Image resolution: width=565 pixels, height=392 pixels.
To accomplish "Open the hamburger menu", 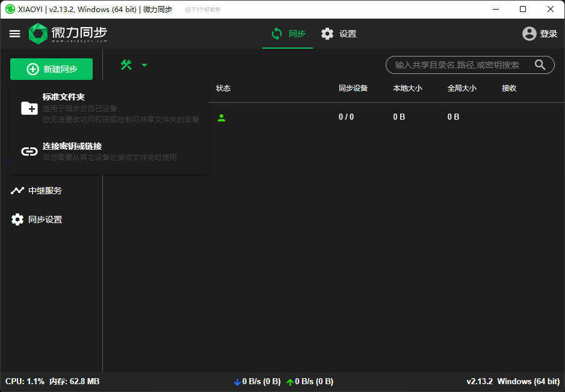I will point(15,34).
